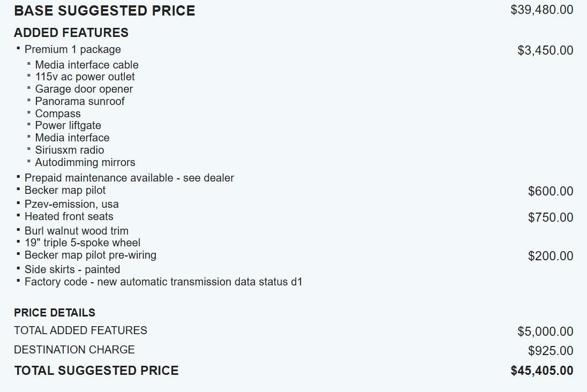This screenshot has height=392, width=587.
Task: Click the $39,480.00 base price
Action: pyautogui.click(x=541, y=10)
